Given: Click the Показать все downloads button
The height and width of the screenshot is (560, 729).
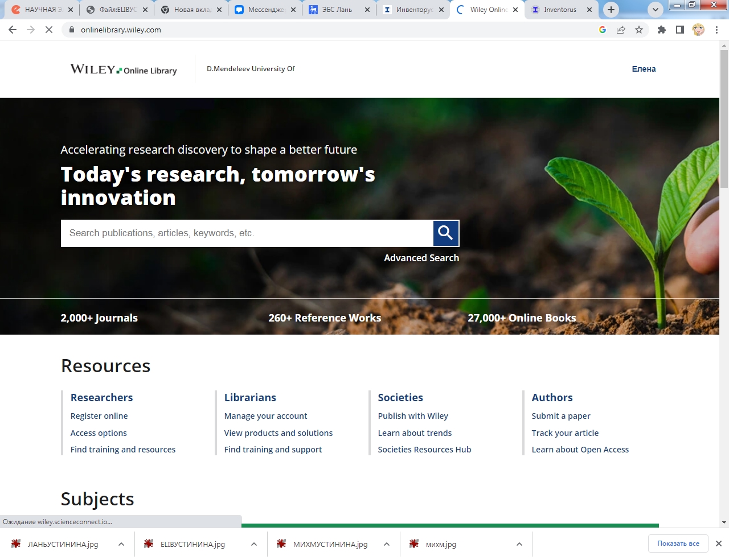Looking at the screenshot, I should [678, 543].
